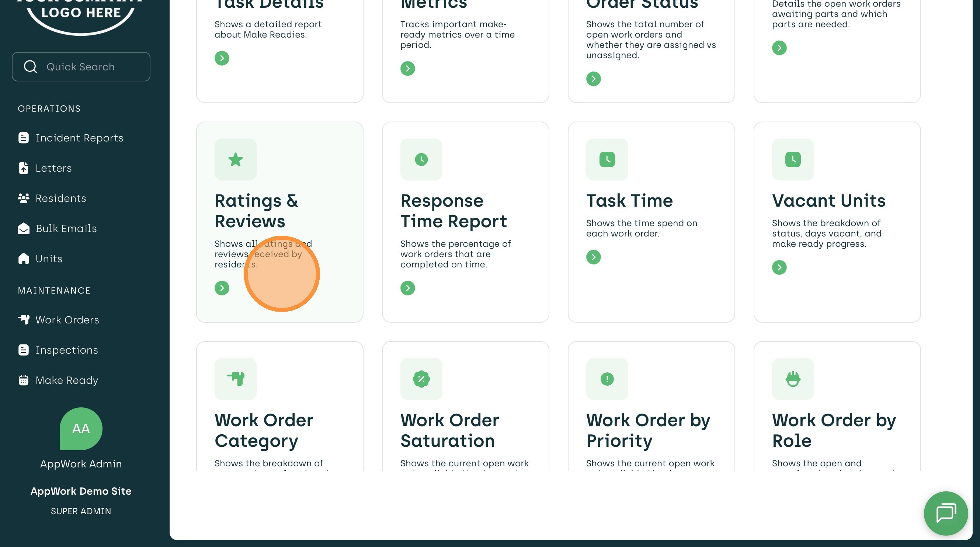Click the clock icon on Task Time card
Image resolution: width=980 pixels, height=547 pixels.
pyautogui.click(x=607, y=159)
